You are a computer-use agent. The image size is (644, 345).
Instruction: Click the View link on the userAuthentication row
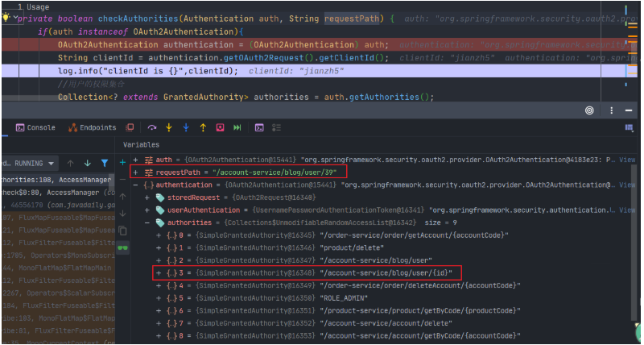tap(627, 210)
